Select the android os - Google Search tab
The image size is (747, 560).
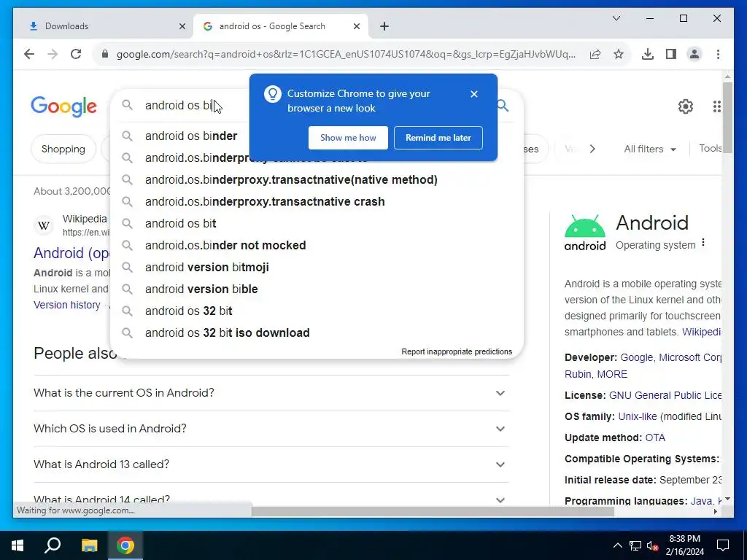click(x=280, y=26)
